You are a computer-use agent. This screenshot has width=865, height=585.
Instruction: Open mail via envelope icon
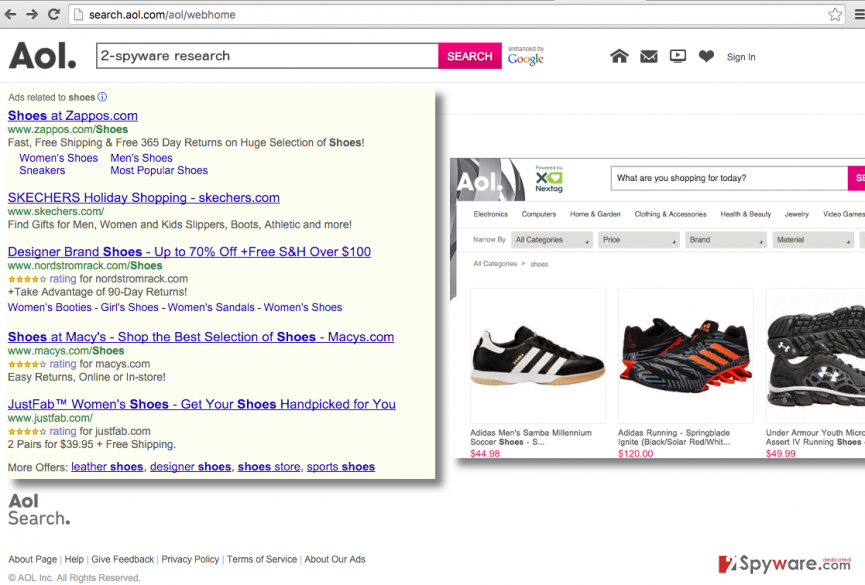(649, 56)
